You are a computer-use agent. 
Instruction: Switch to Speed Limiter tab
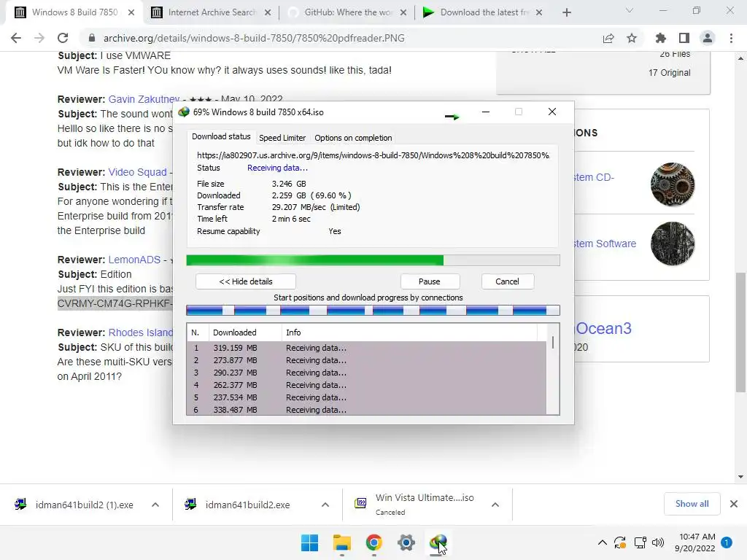[282, 138]
